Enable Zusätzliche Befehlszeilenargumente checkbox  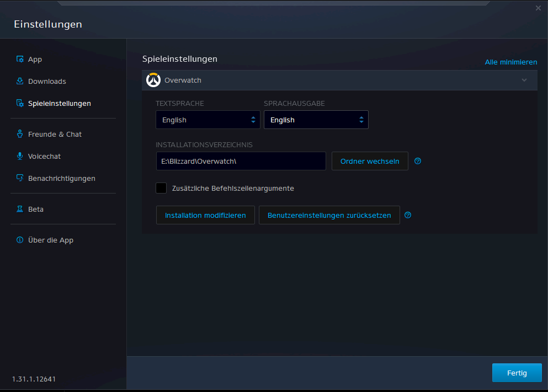tap(161, 188)
